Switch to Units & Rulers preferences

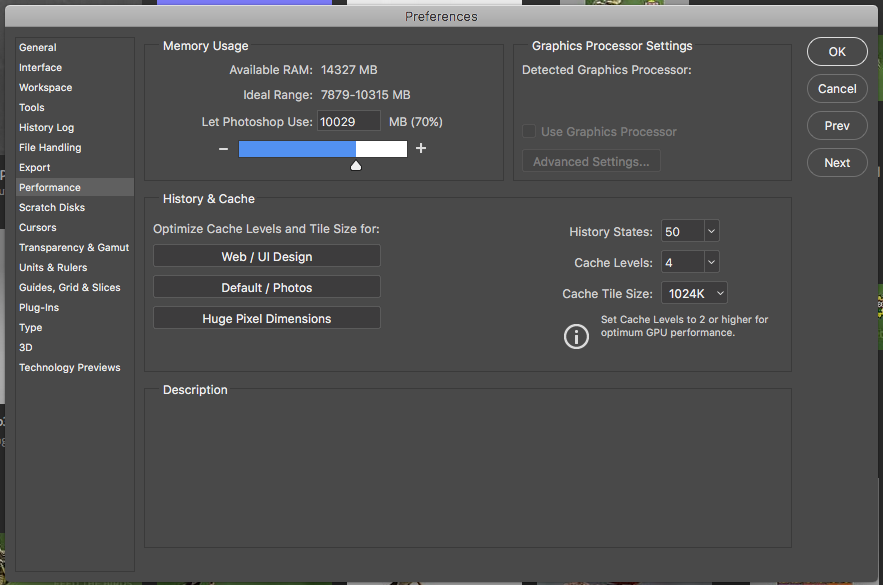(75, 267)
